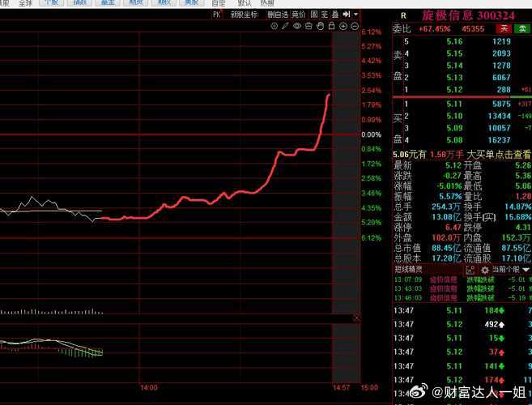
Task: Click the 差 toolbar item
Action: pos(325,15)
